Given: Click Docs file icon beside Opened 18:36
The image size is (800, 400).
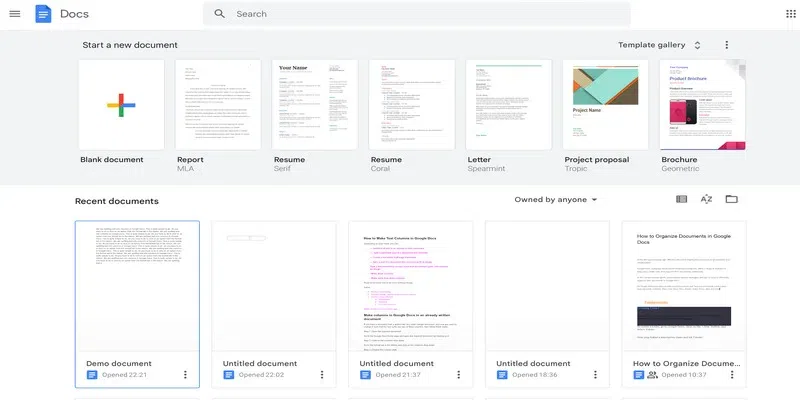Looking at the screenshot, I should [502, 375].
